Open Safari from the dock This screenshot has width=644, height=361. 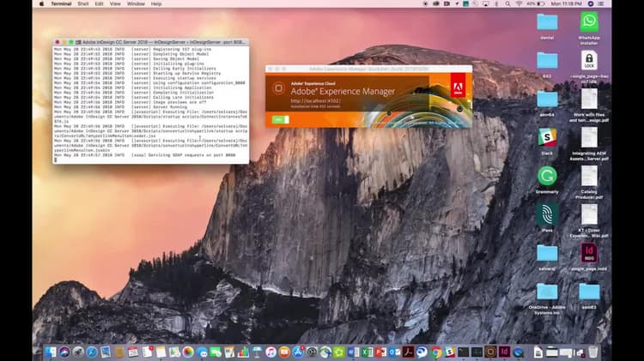(x=92, y=352)
